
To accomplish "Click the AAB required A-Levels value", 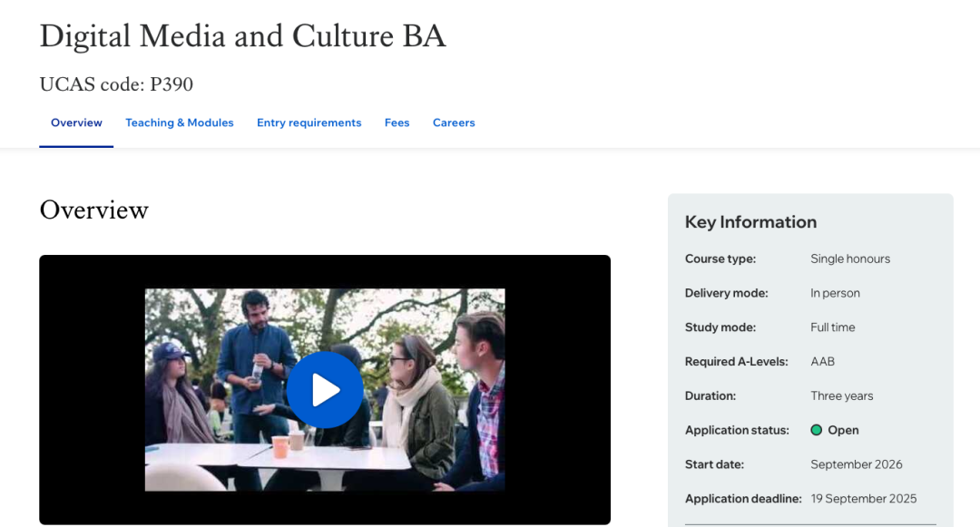I will point(822,361).
